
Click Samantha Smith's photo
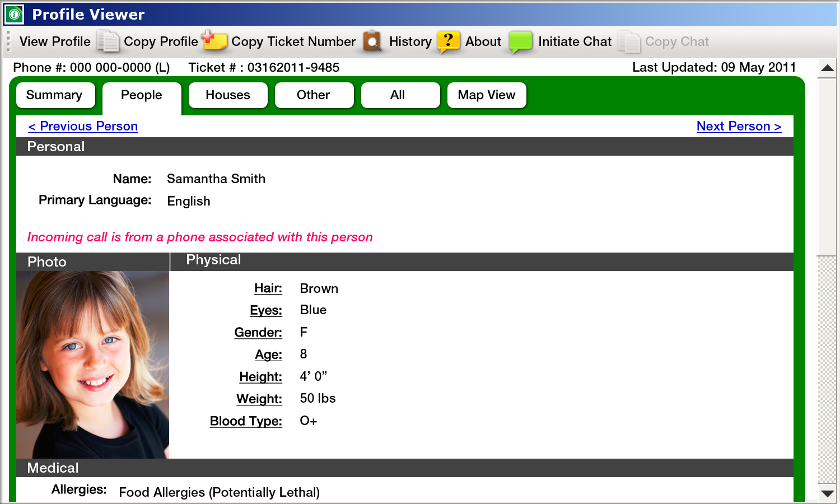click(93, 365)
